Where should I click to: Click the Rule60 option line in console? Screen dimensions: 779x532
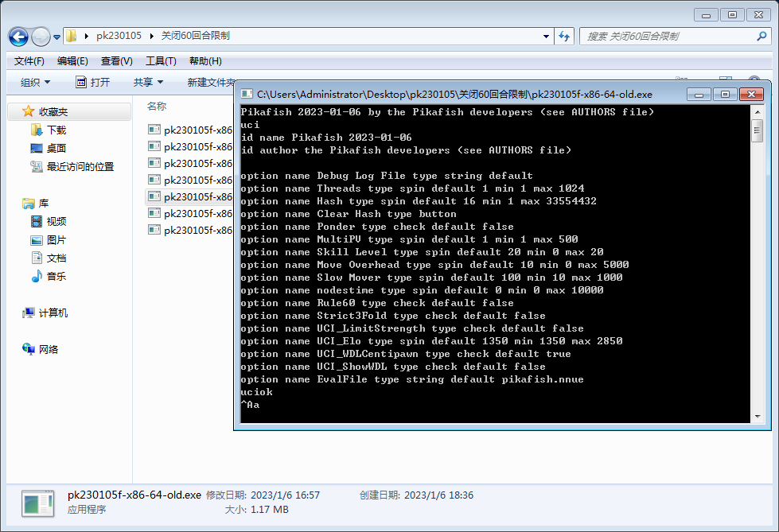click(x=377, y=303)
